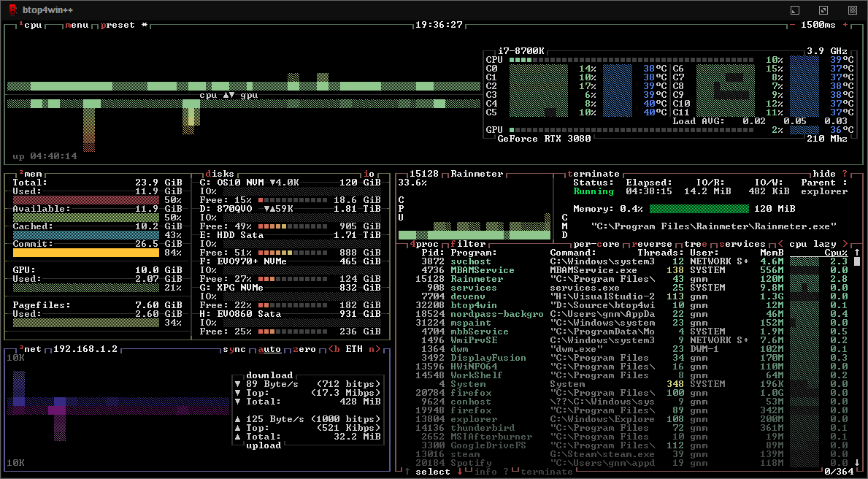Click the GeForce RTX 3080 label
868x479 pixels.
[544, 139]
